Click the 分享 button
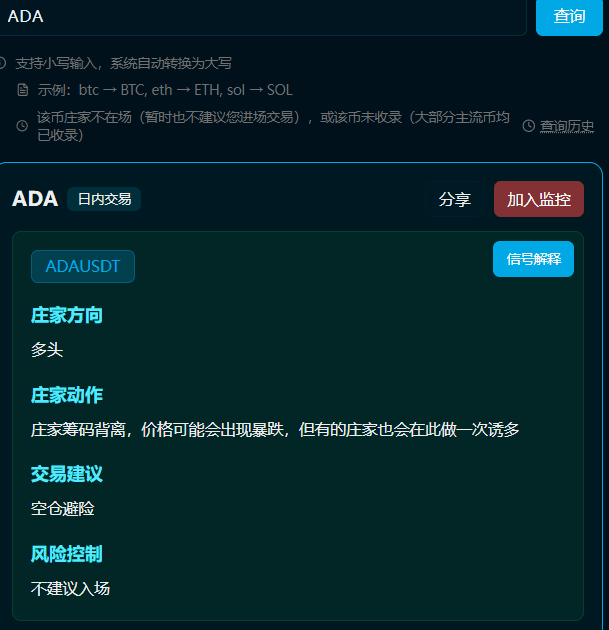The image size is (609, 630). pos(455,199)
